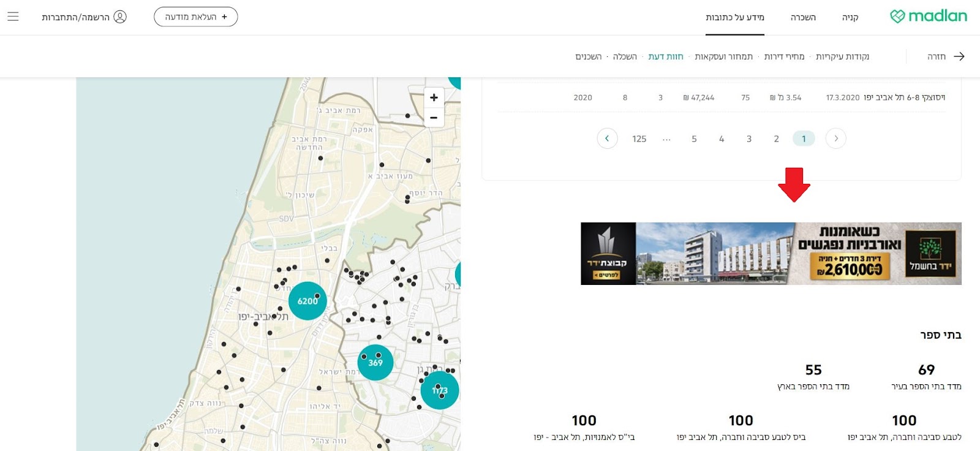The image size is (980, 451).
Task: Click the העלאת מודעה button
Action: 195,17
